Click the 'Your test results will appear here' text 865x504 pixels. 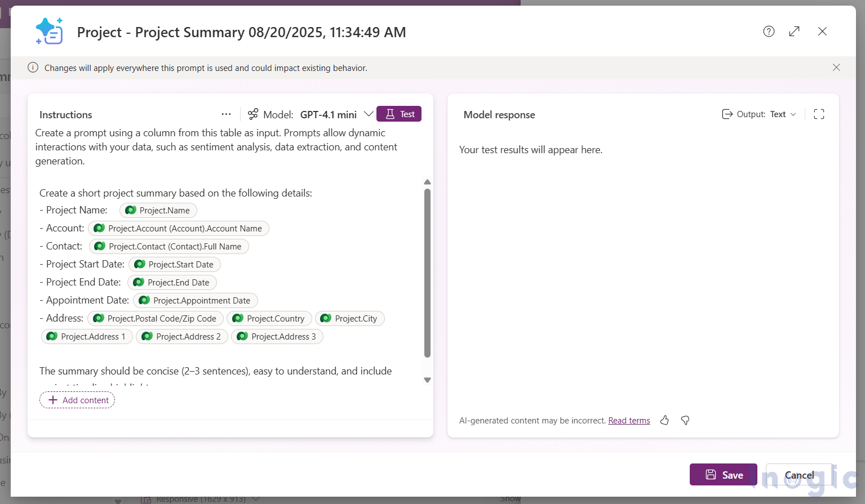[531, 150]
